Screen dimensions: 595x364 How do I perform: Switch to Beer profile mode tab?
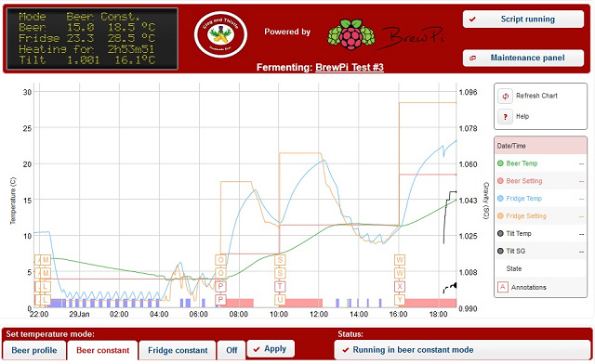click(34, 350)
